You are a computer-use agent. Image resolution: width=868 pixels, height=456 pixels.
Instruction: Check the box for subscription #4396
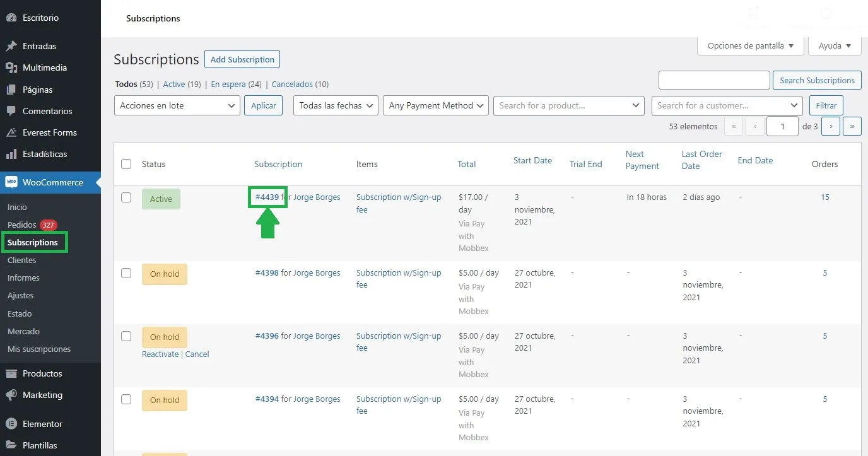[126, 336]
